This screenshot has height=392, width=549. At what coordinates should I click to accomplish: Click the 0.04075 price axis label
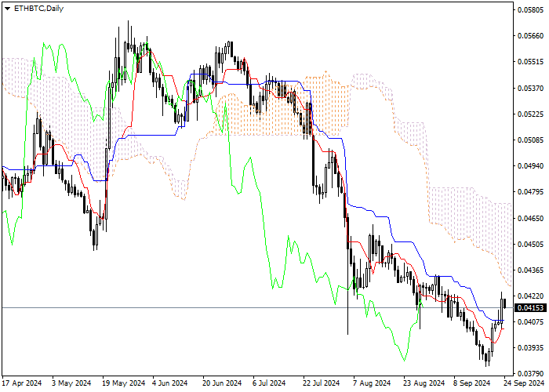(x=530, y=321)
